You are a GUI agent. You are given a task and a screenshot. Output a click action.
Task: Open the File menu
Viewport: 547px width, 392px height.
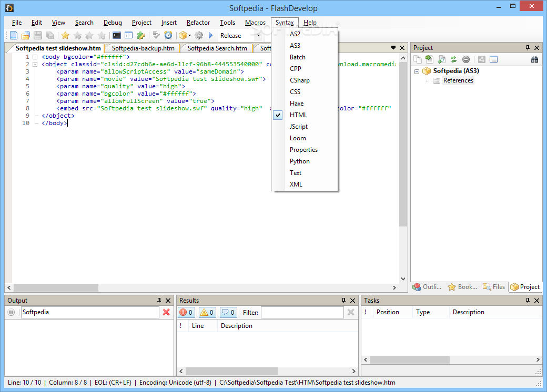17,23
